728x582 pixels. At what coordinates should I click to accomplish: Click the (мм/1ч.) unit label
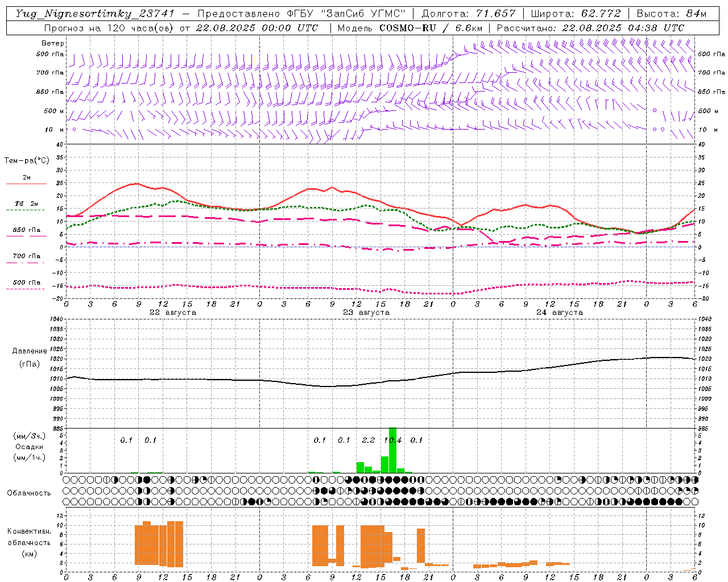(29, 458)
